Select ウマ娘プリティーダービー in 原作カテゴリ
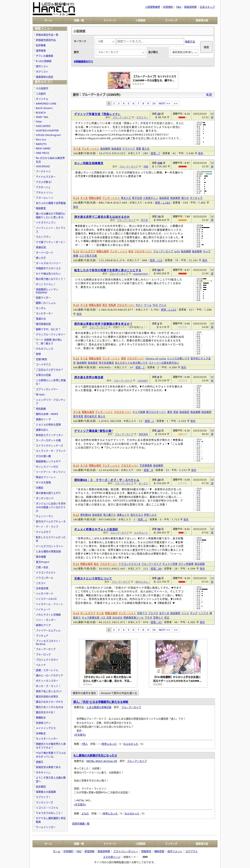Image resolution: width=250 pixels, height=868 pixels. (x=51, y=242)
